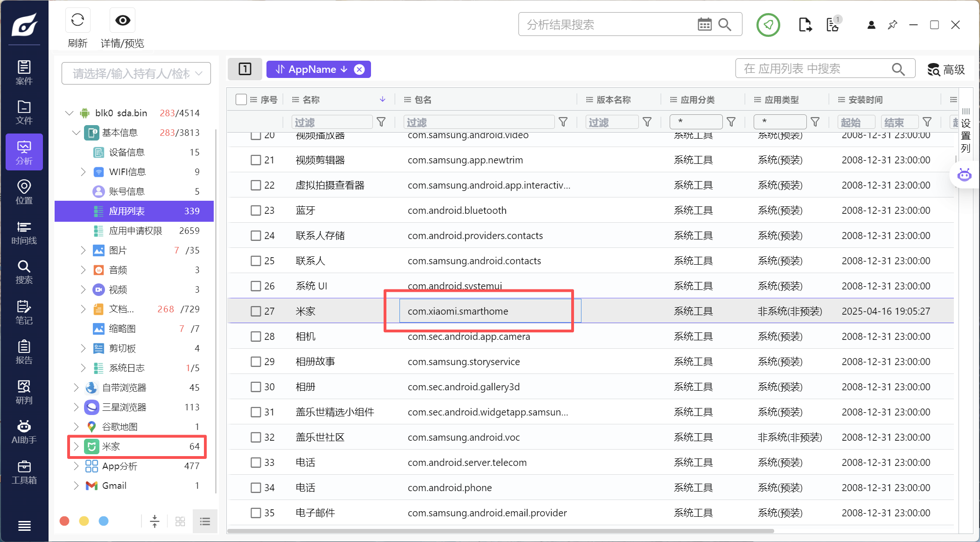This screenshot has height=542, width=980.
Task: Check the checkbox for row 32 盖乐世社区
Action: (256, 437)
